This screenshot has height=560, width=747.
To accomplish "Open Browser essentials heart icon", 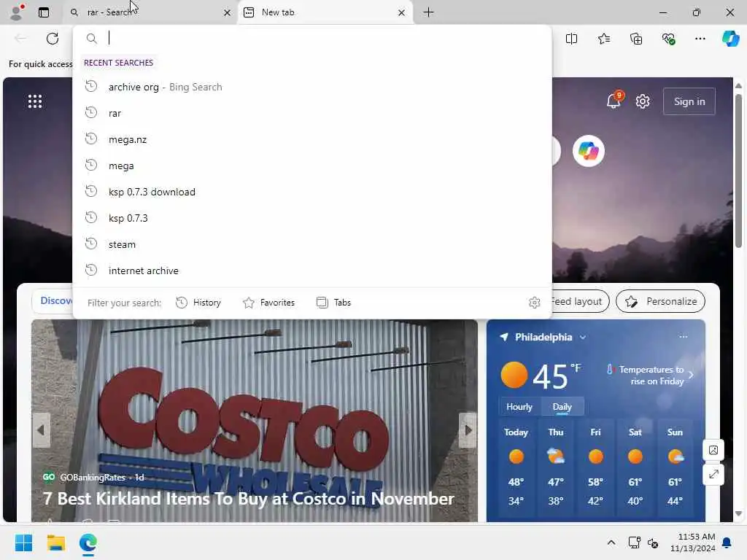I will 668,39.
